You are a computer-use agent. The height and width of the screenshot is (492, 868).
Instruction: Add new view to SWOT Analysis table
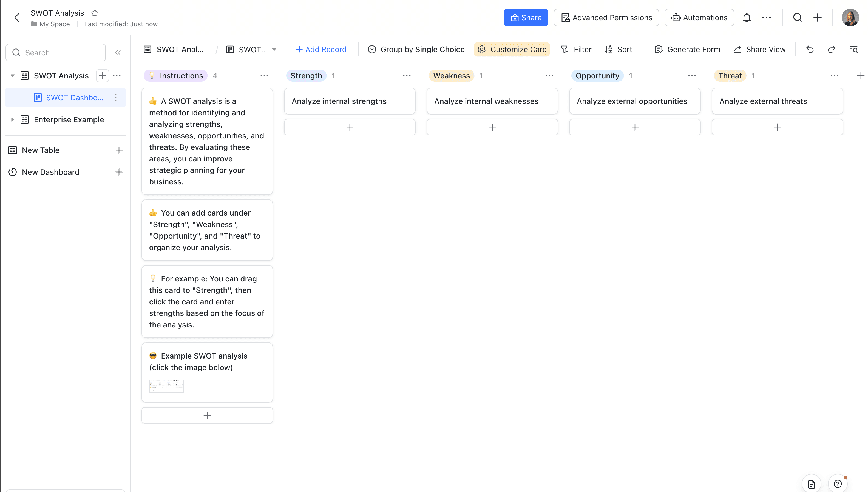pos(103,75)
